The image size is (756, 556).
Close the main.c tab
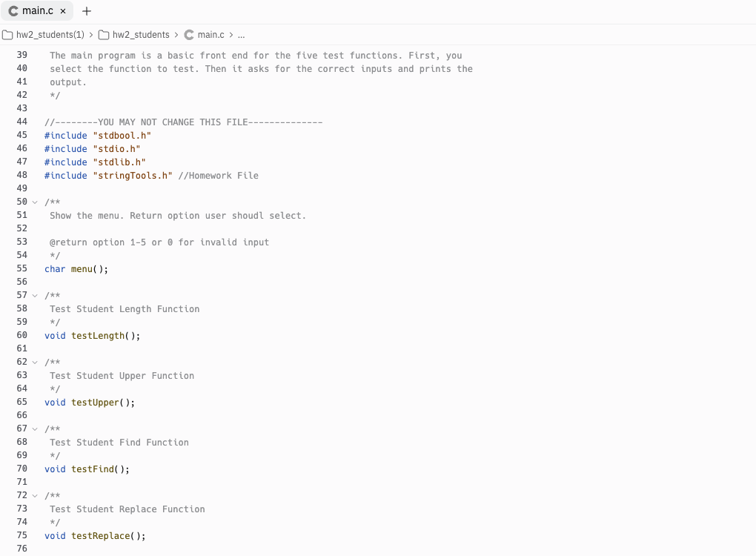pos(62,10)
